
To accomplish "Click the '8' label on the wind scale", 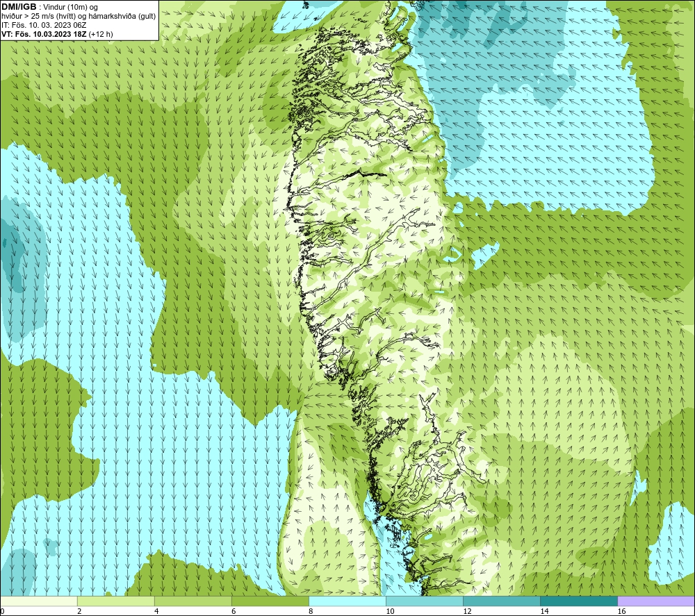I will 311,611.
